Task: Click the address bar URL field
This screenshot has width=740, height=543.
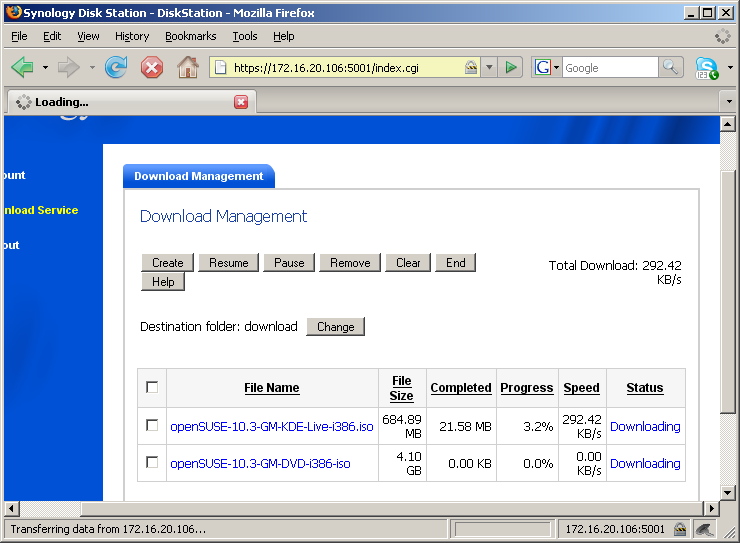Action: 347,67
